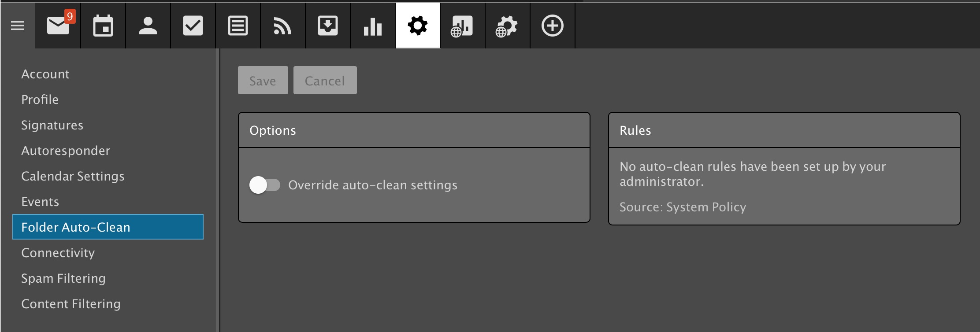Open the Notes icon

click(x=238, y=26)
